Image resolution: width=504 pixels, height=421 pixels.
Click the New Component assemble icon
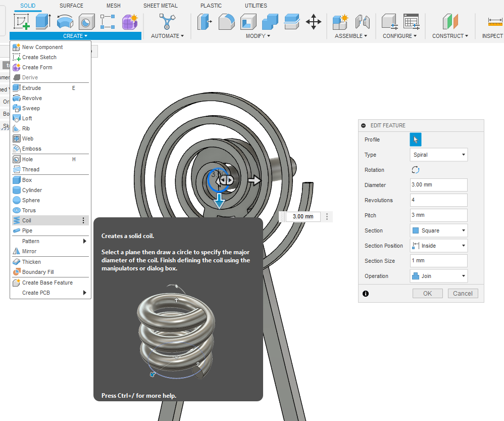tap(340, 22)
